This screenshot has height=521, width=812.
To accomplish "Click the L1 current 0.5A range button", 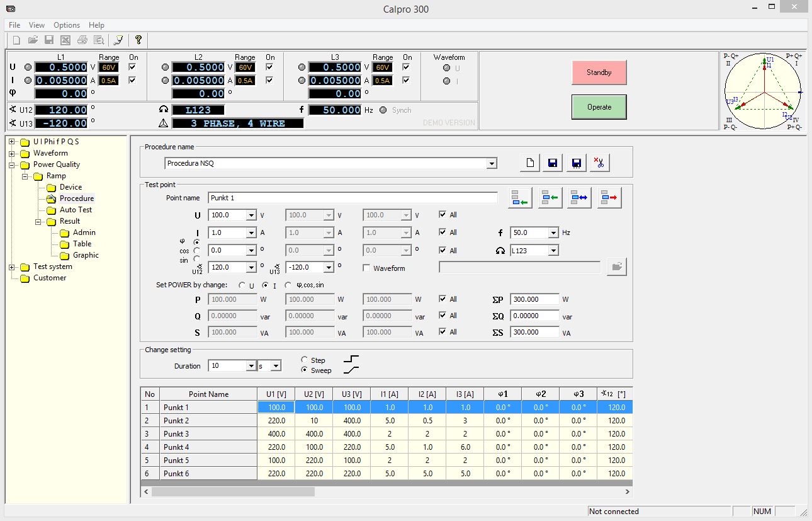I will coord(108,81).
